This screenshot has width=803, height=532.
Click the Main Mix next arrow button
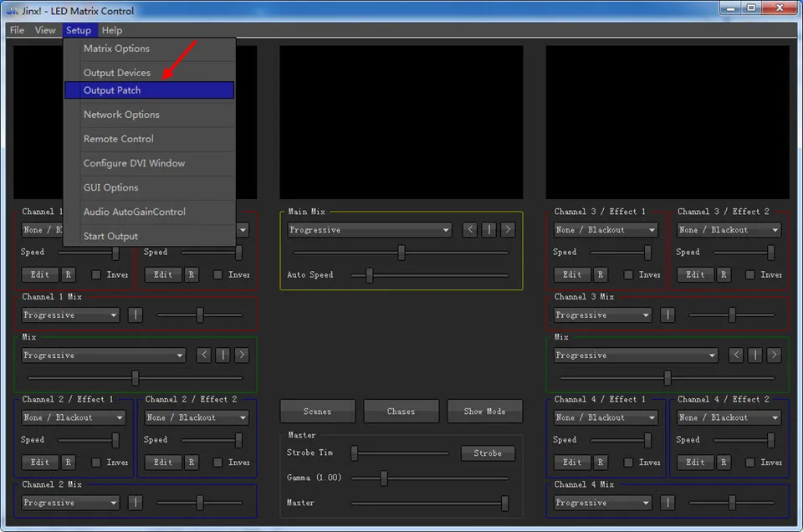point(508,229)
